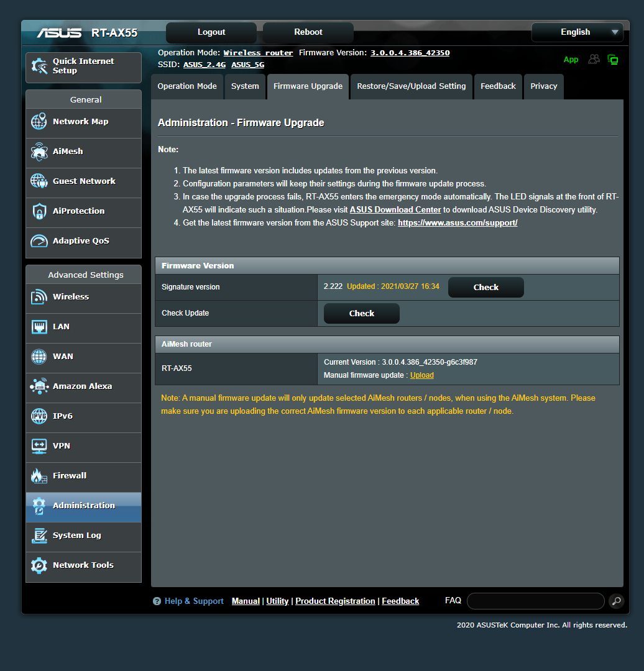Click firmware version 3.0.0.4.386_42350 link
This screenshot has height=671, width=644.
410,53
